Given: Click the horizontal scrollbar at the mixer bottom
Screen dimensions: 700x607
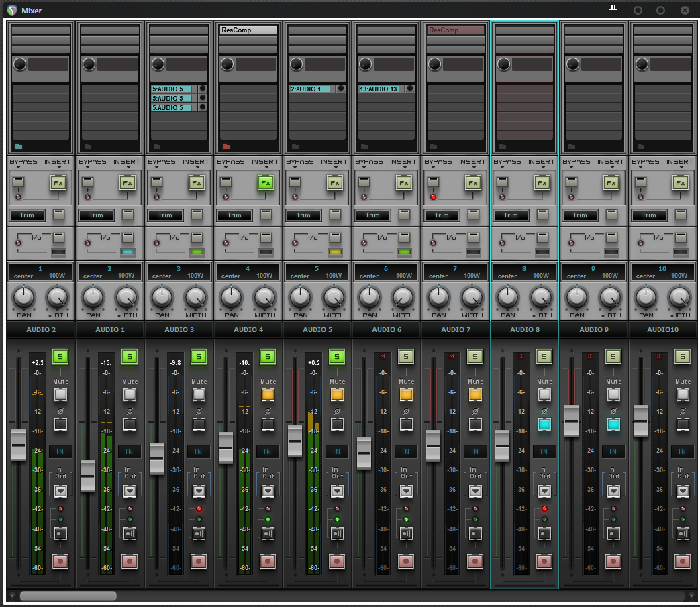Looking at the screenshot, I should (68, 596).
